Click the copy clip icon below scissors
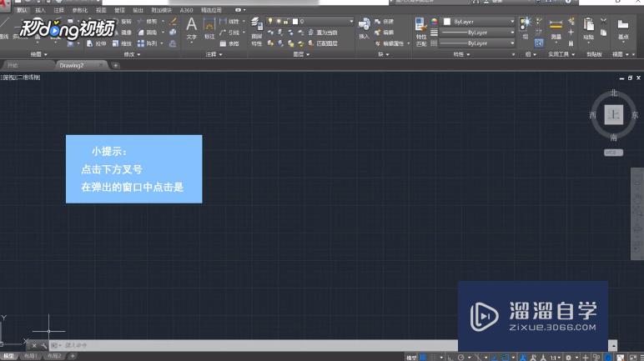644x361 pixels. pyautogui.click(x=603, y=32)
